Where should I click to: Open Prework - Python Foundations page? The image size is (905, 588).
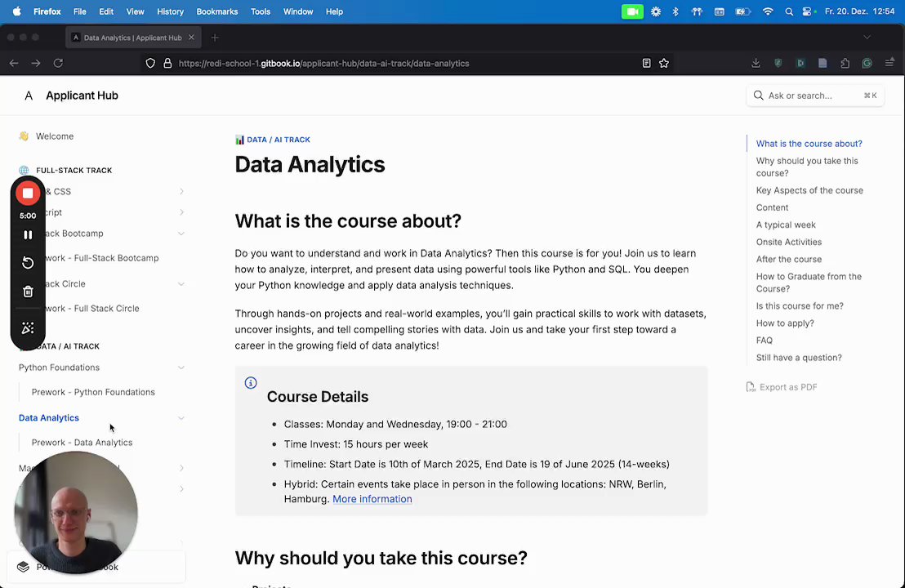tap(93, 392)
